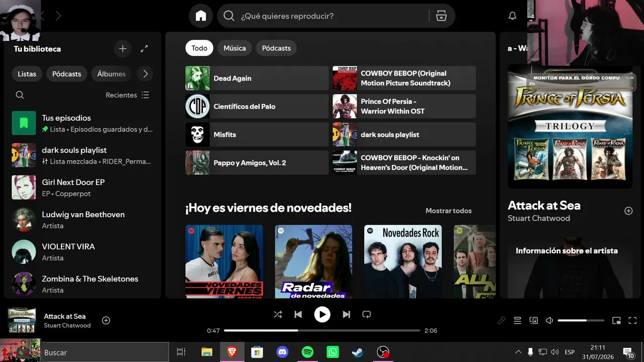Add current track to liked songs in player bar
This screenshot has height=362, width=644.
[106, 320]
